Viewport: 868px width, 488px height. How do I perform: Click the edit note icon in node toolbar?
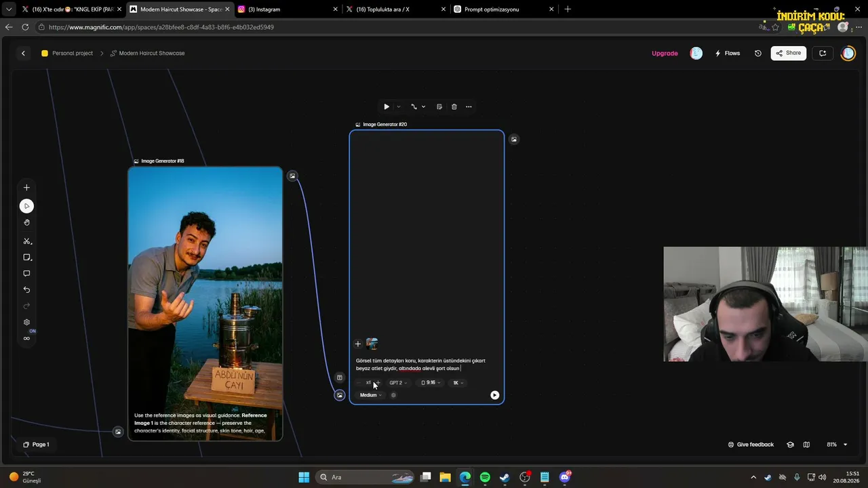(439, 106)
